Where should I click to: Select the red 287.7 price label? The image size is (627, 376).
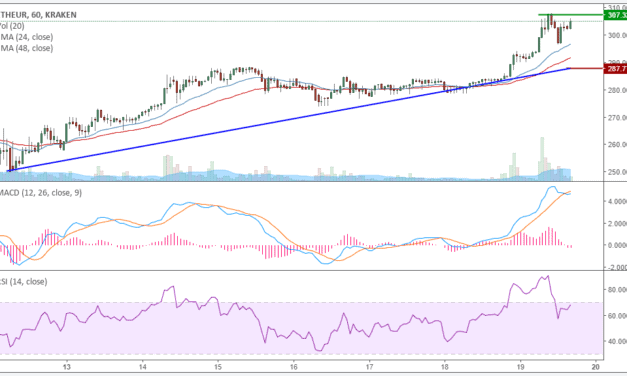point(616,69)
